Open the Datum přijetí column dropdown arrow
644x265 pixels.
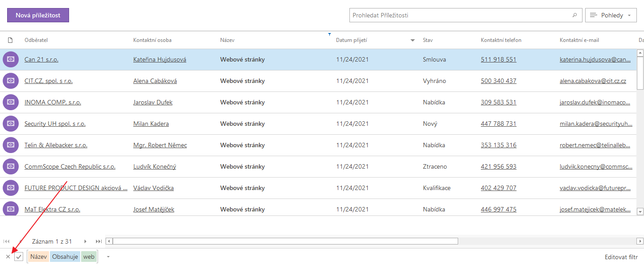point(413,40)
